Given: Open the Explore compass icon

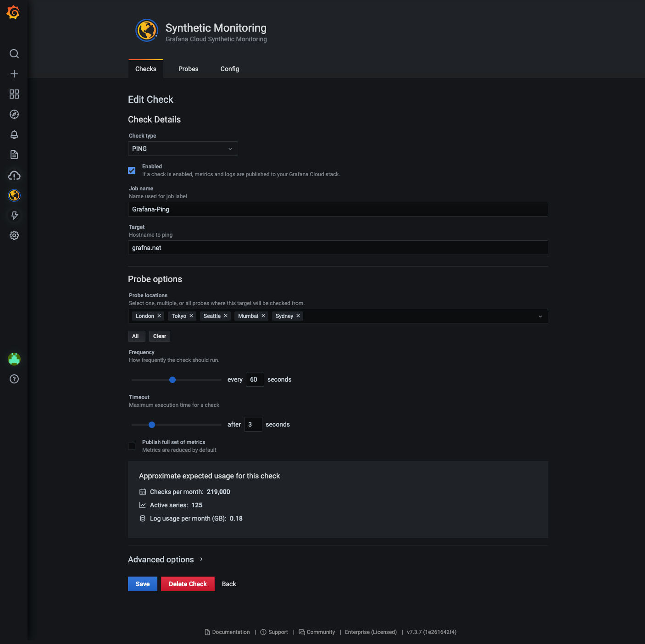Looking at the screenshot, I should click(14, 114).
